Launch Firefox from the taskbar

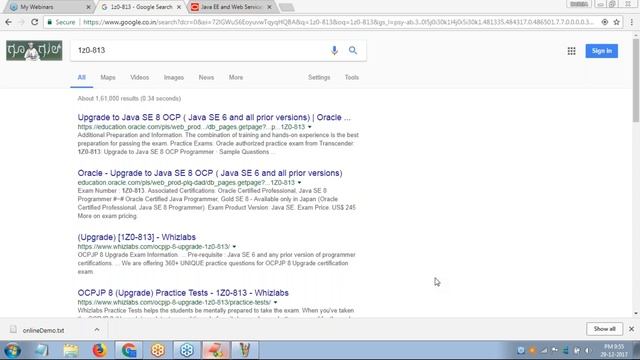pos(99,350)
